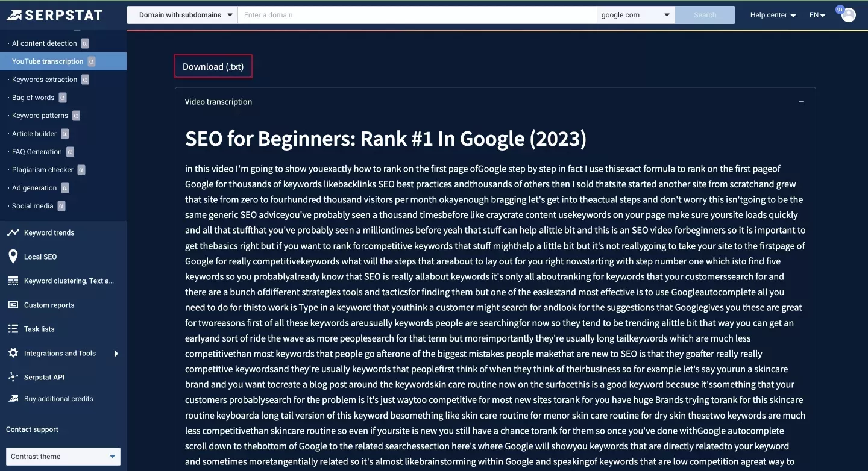Image resolution: width=868 pixels, height=471 pixels.
Task: Open Local SEO section
Action: click(x=40, y=257)
